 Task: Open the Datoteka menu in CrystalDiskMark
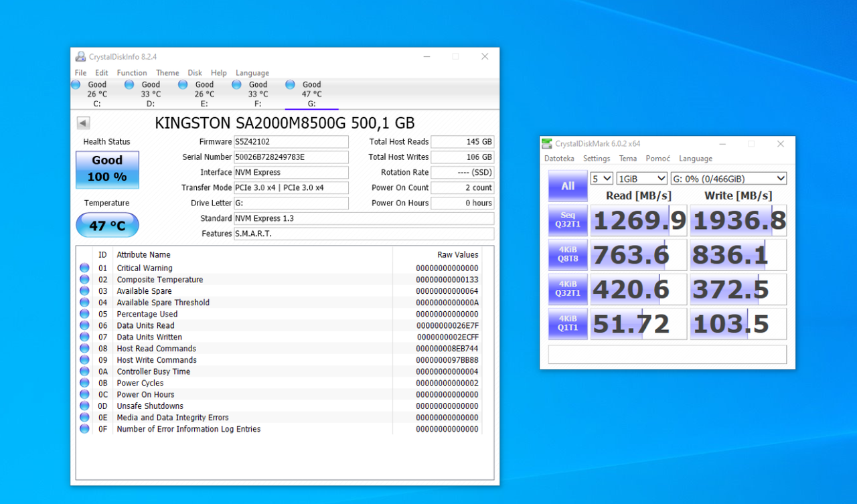[559, 159]
